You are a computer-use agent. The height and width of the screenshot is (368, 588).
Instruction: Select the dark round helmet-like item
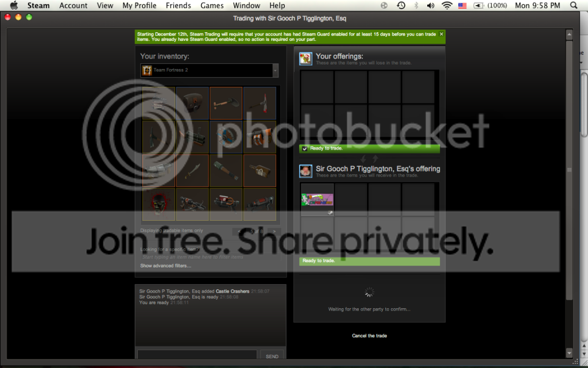(x=192, y=103)
